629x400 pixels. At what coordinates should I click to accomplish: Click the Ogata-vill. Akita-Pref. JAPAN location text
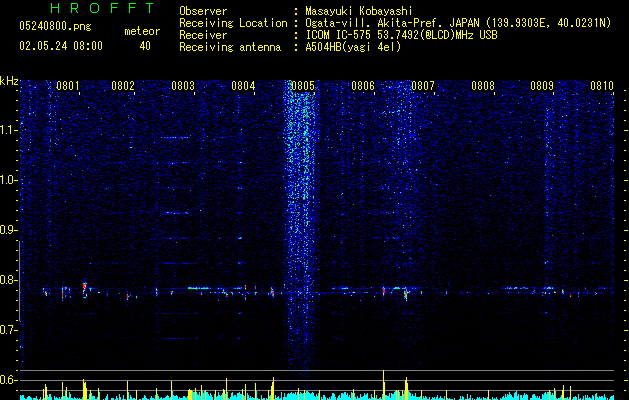coord(458,23)
